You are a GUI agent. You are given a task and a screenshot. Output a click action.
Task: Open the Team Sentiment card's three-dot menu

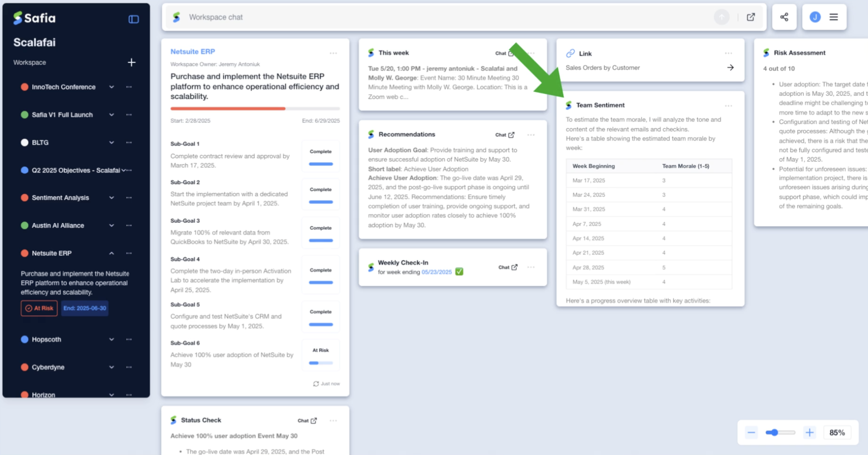[728, 106]
